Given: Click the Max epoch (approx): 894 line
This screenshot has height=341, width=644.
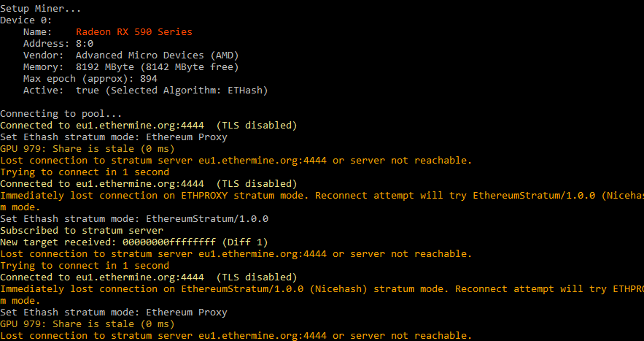Looking at the screenshot, I should click(x=90, y=79).
